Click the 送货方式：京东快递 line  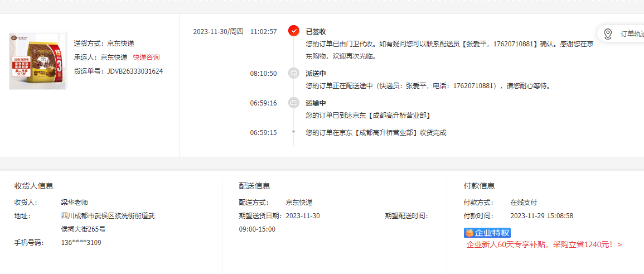tap(104, 43)
